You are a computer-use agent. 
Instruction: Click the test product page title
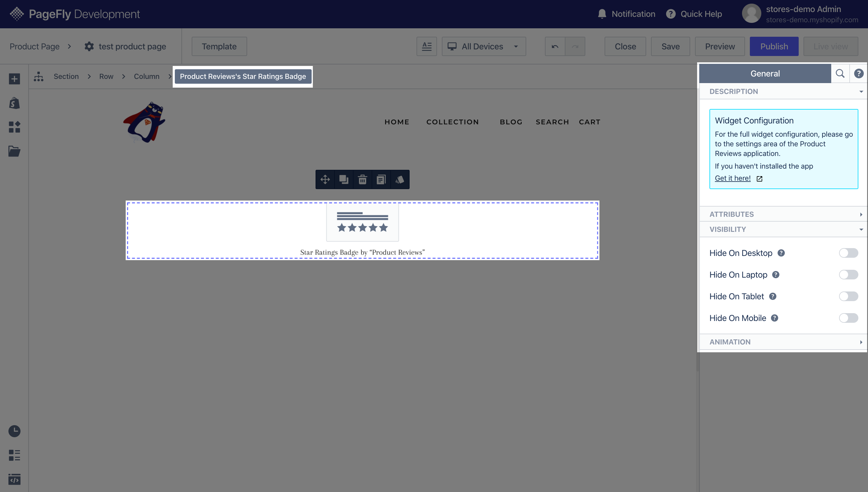(132, 46)
